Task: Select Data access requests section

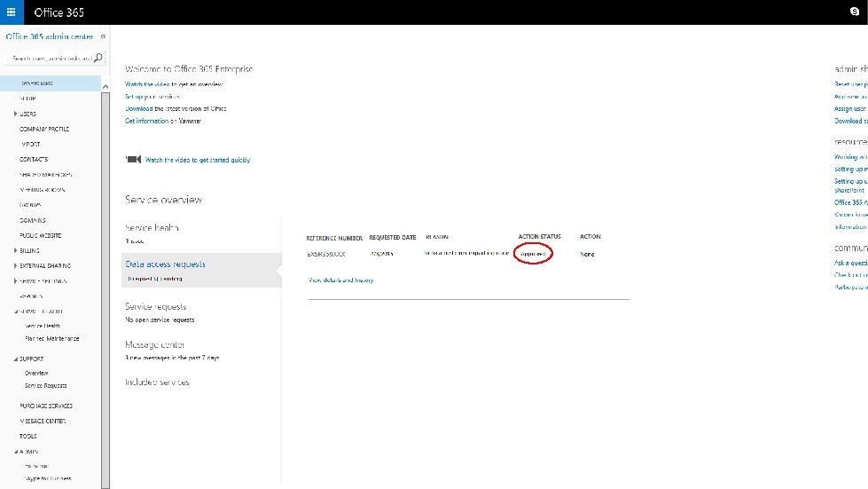Action: [x=201, y=271]
